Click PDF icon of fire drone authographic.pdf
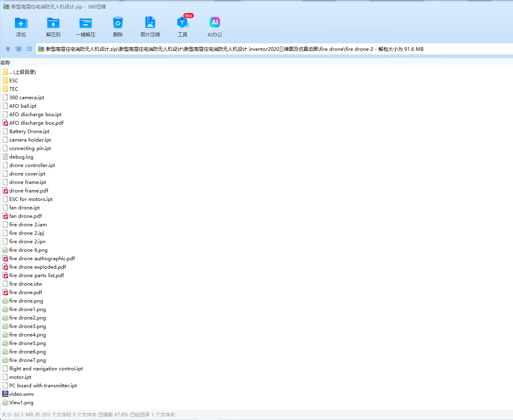This screenshot has width=513, height=420. (5, 258)
